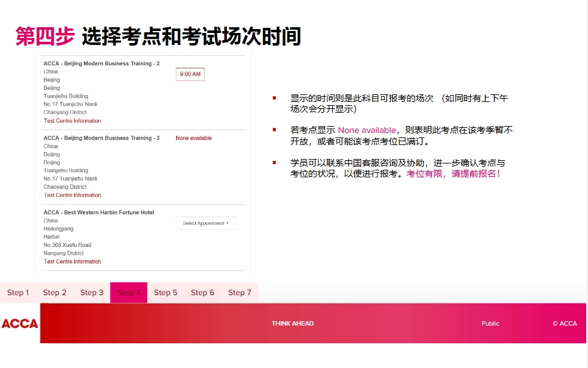The width and height of the screenshot is (588, 368).
Task: Click 'No.368 Xuefu Road' address line
Action: pos(68,245)
